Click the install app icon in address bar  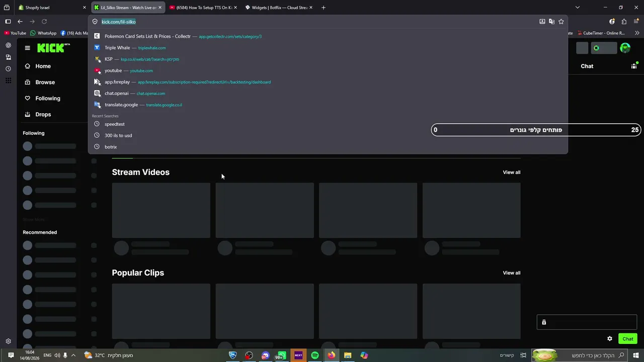542,22
